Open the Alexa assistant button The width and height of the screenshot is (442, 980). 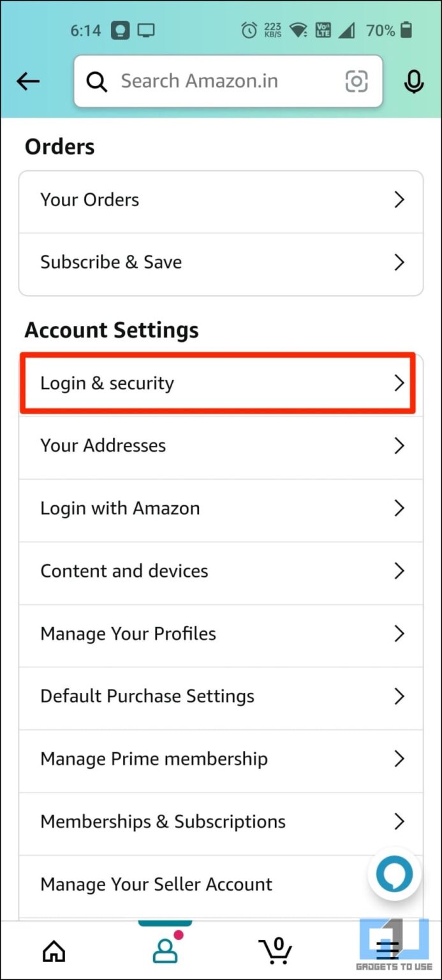tap(394, 874)
